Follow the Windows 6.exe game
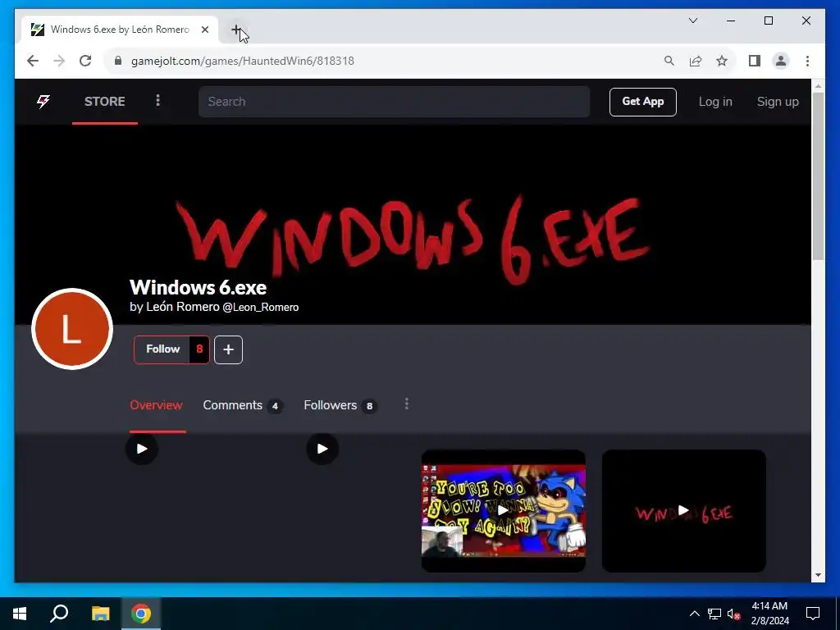The image size is (840, 630). click(162, 349)
